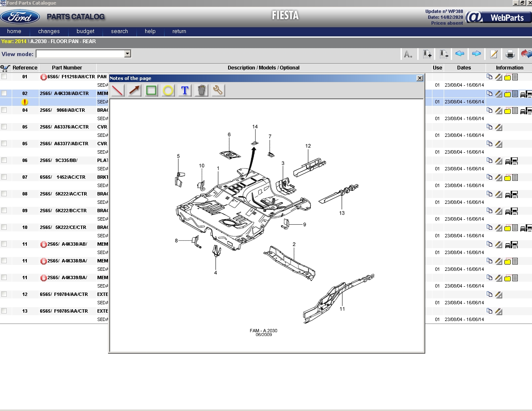Open the help menu

pos(150,31)
